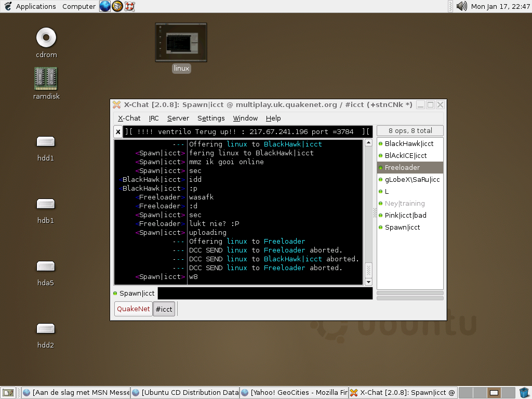Launch the mail clock icon in top panel
The height and width of the screenshot is (399, 532).
(117, 6)
